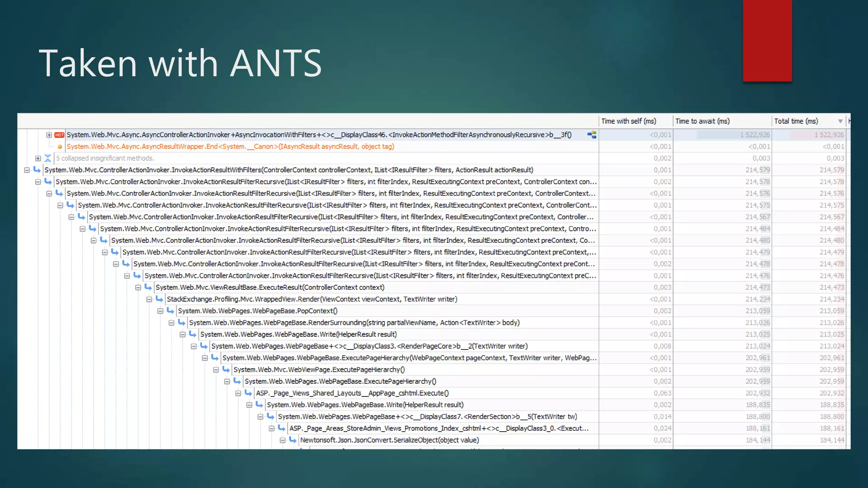This screenshot has width=868, height=488.
Task: Sort by Time to await (ms) column
Action: tap(702, 121)
